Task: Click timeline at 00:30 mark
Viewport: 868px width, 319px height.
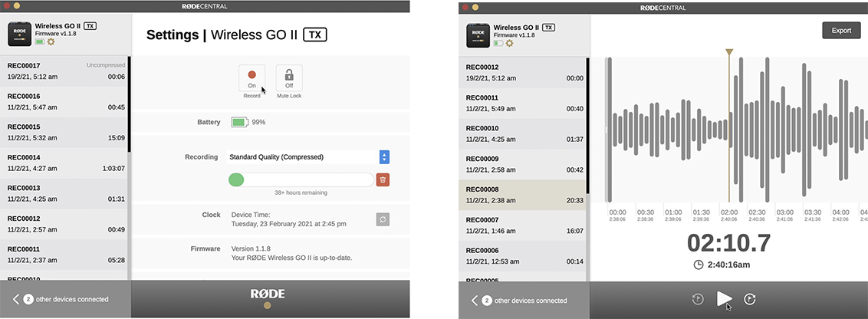Action: 646,212
